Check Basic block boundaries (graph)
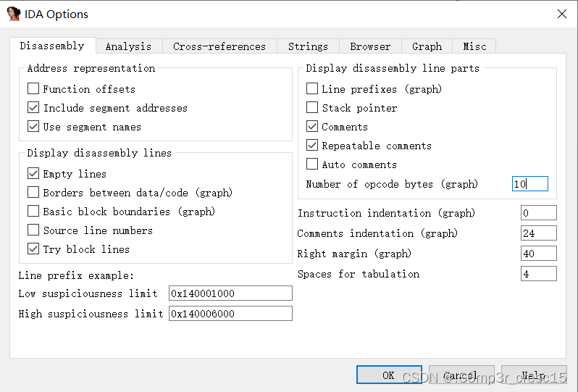 click(33, 211)
